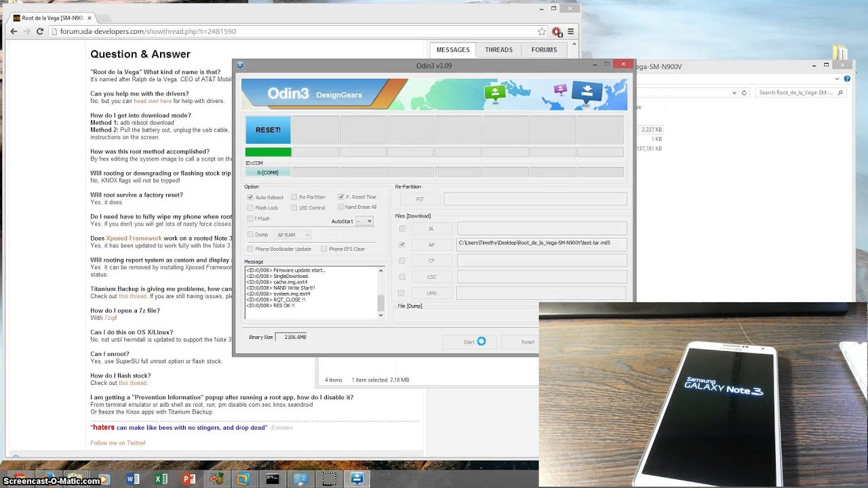
Task: Enable the LED Control checkbox
Action: [x=294, y=208]
